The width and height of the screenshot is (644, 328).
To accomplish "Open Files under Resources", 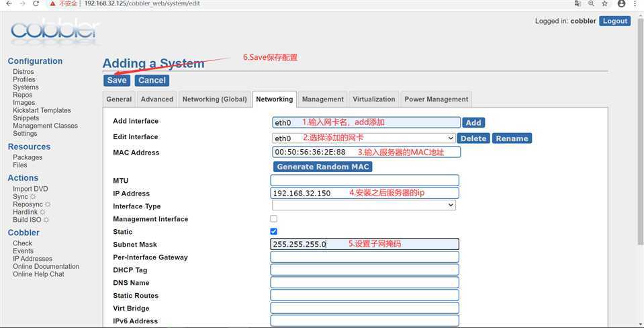I will (19, 165).
